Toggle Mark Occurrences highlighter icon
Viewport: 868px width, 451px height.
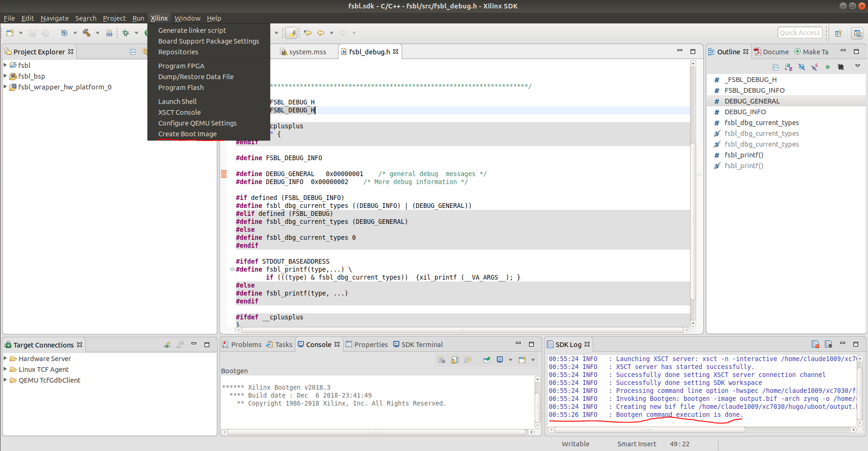click(292, 33)
